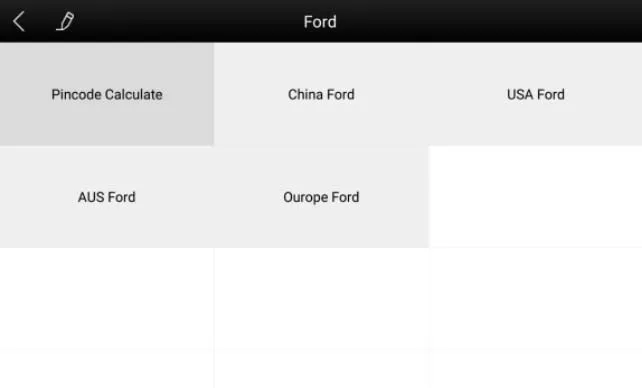Pick USA Ford from region grid
Viewport: 642px width, 388px height.
pyautogui.click(x=535, y=94)
